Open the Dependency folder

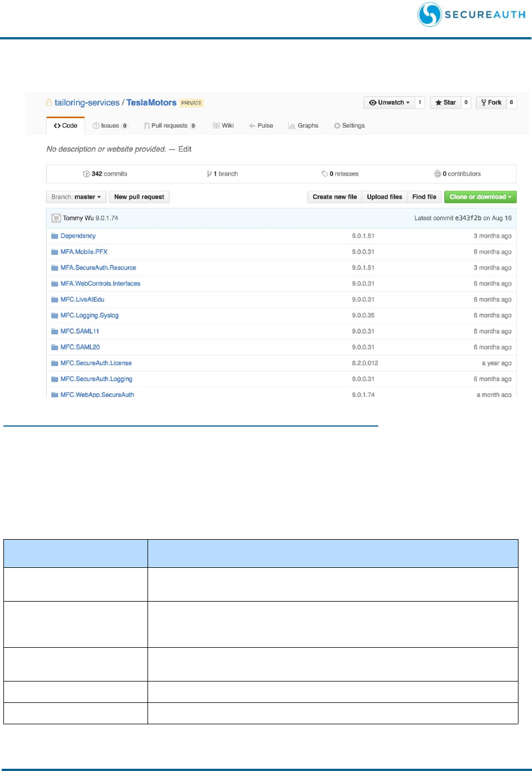click(78, 236)
